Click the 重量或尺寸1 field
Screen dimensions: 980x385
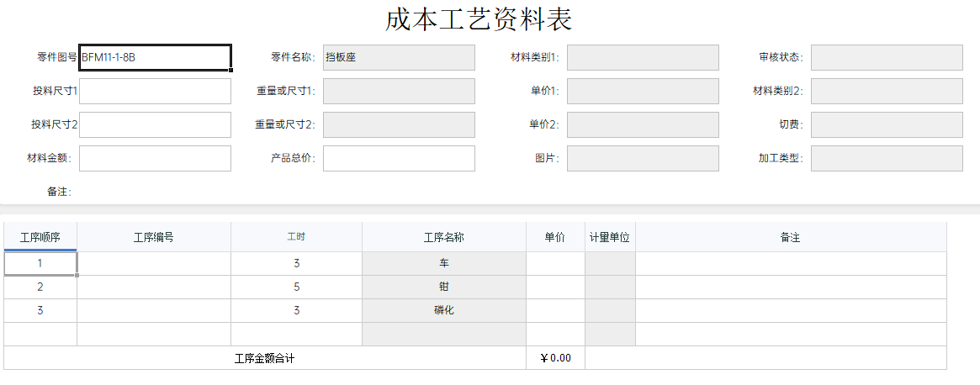point(399,92)
